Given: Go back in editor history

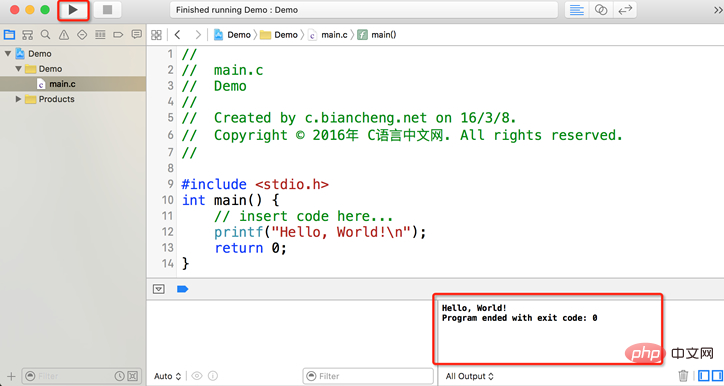Looking at the screenshot, I should point(177,35).
